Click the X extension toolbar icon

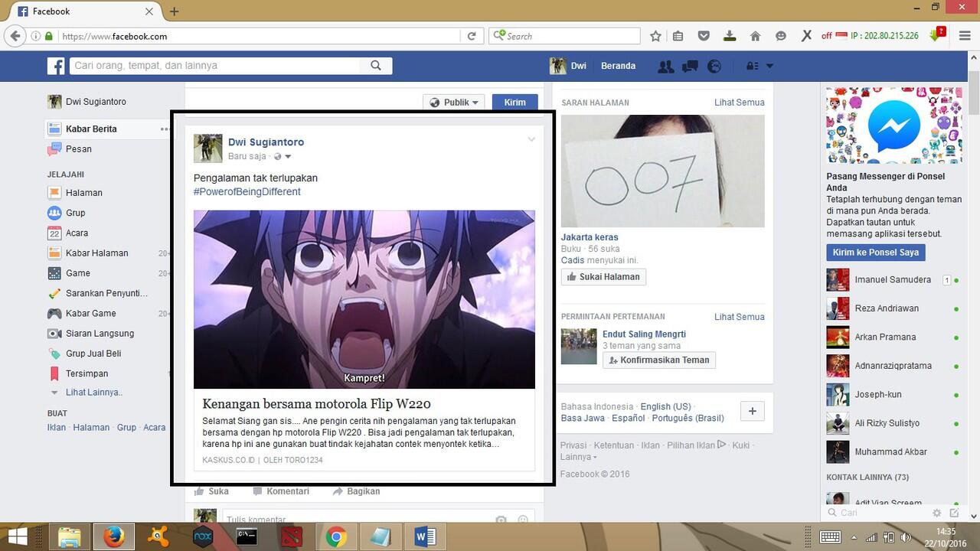806,36
